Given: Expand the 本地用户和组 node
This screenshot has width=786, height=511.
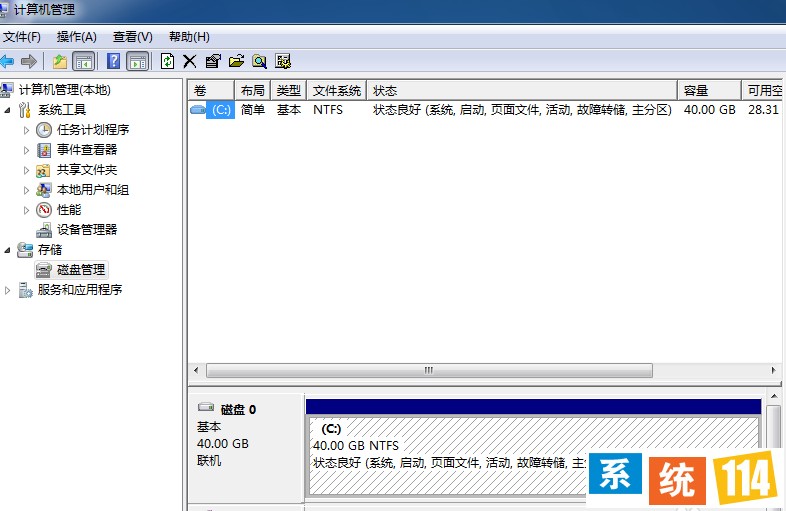Looking at the screenshot, I should click(26, 191).
